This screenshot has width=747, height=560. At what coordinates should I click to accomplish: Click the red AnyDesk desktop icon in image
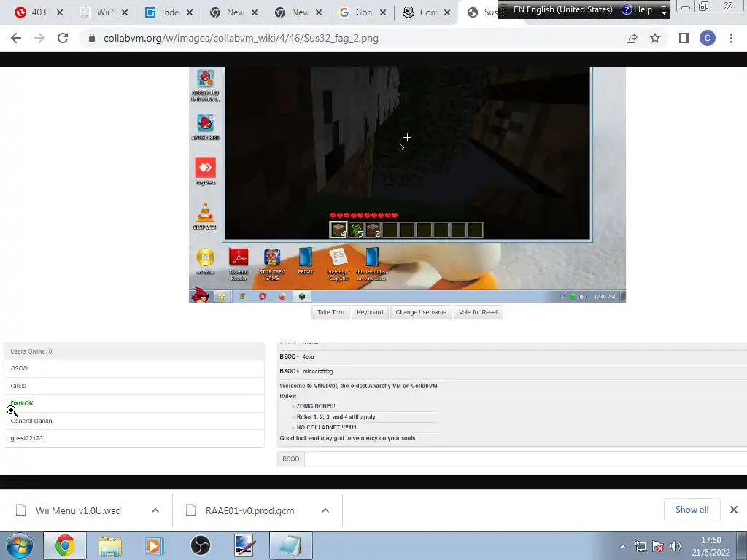pos(205,171)
